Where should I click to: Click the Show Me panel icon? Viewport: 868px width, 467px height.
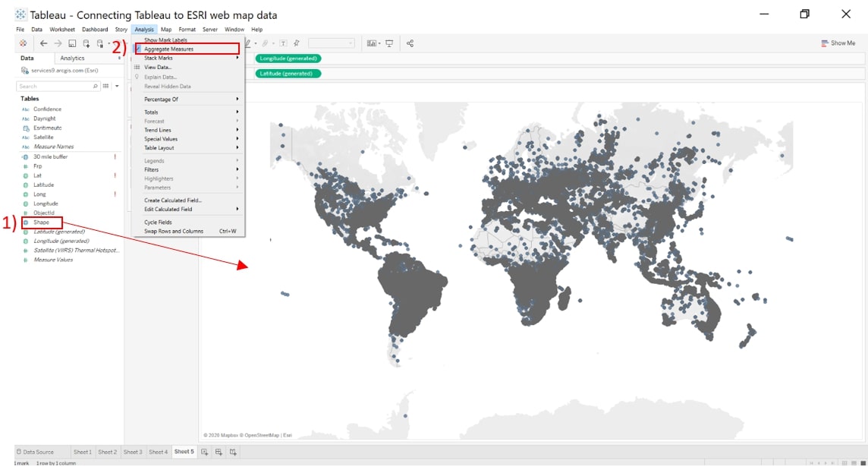[x=825, y=43]
